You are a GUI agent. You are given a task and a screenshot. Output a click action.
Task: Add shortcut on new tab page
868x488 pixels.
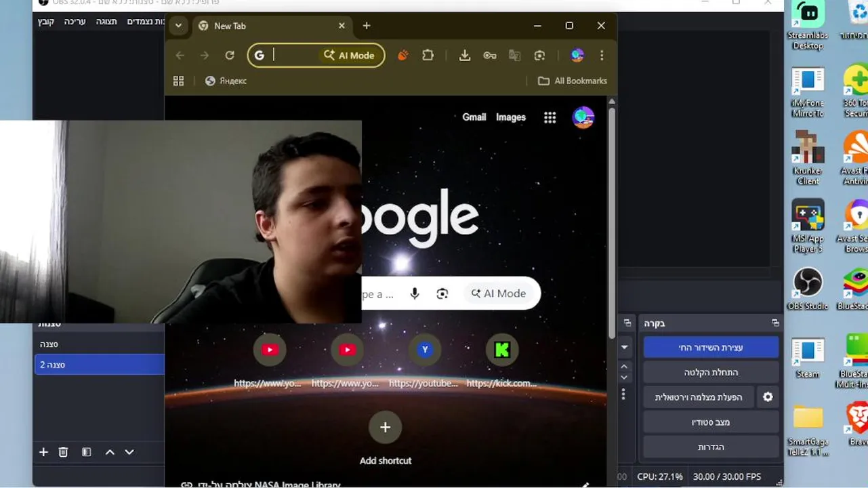(x=386, y=439)
